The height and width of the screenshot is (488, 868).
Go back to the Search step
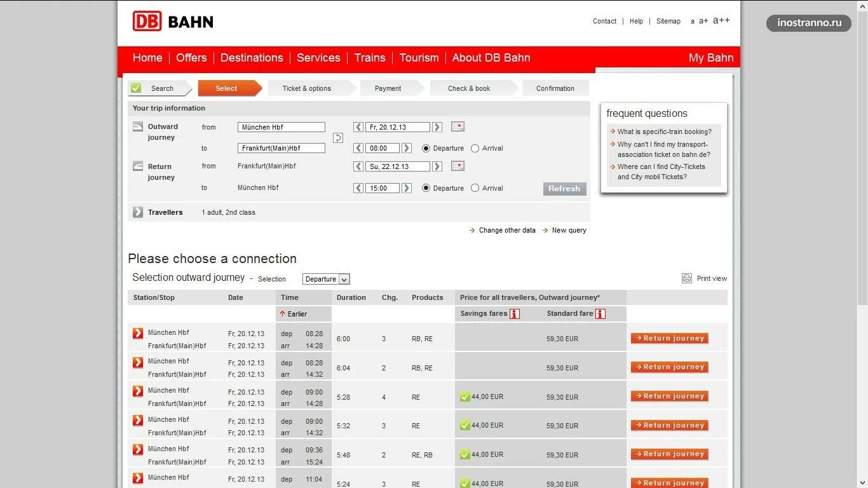[x=159, y=88]
